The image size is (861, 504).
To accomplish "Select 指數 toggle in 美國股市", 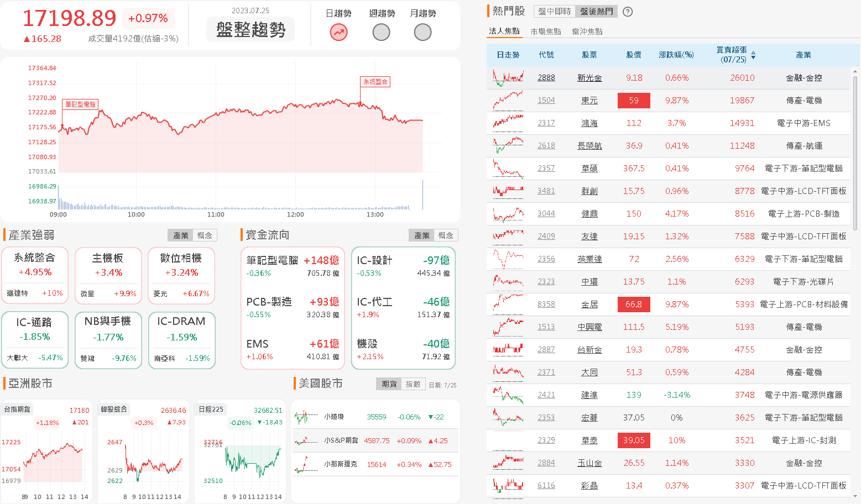I will click(x=413, y=384).
